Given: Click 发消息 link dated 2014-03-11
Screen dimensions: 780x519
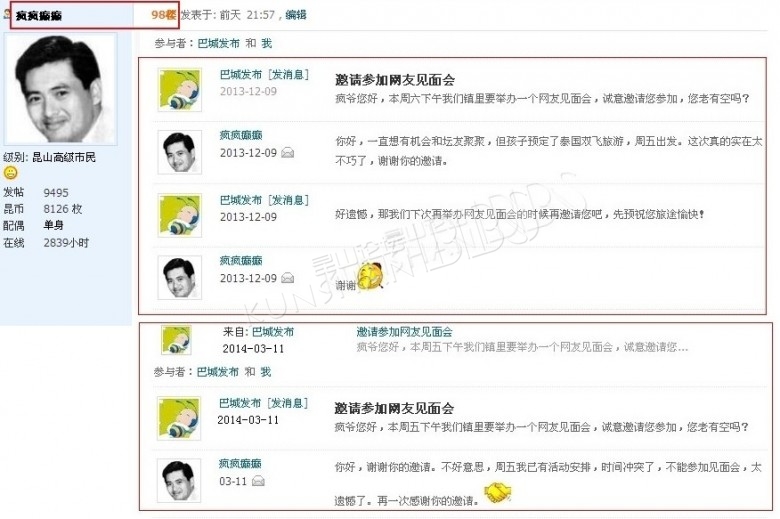Looking at the screenshot, I should [289, 403].
